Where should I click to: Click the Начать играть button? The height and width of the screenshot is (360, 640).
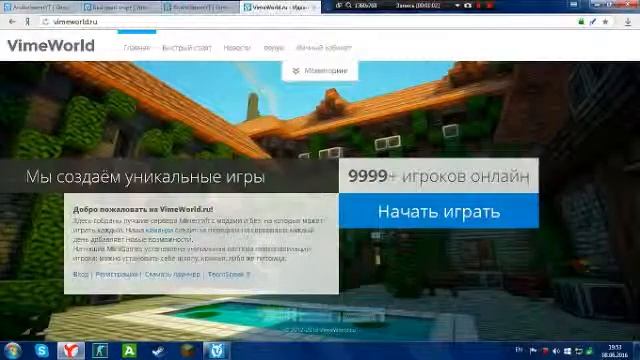point(439,211)
